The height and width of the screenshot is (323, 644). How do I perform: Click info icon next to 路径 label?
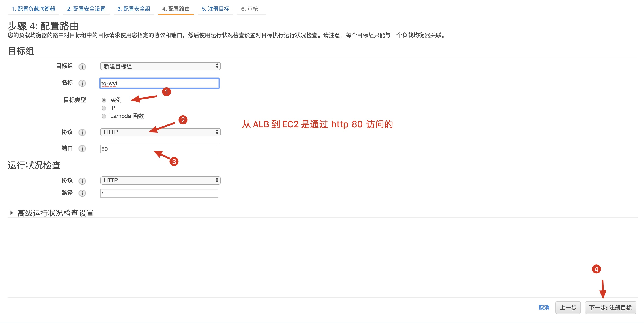pos(82,193)
